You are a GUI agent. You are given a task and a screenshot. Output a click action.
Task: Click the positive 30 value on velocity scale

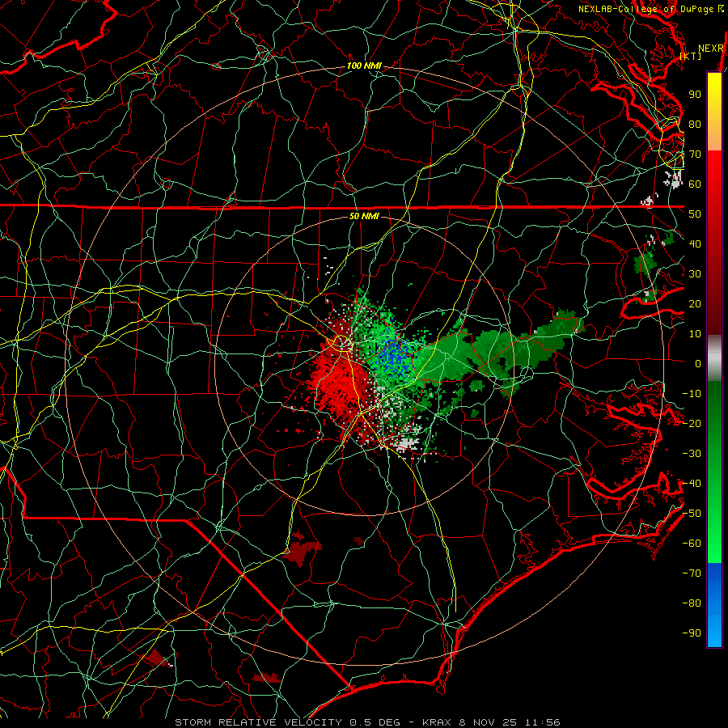[695, 274]
